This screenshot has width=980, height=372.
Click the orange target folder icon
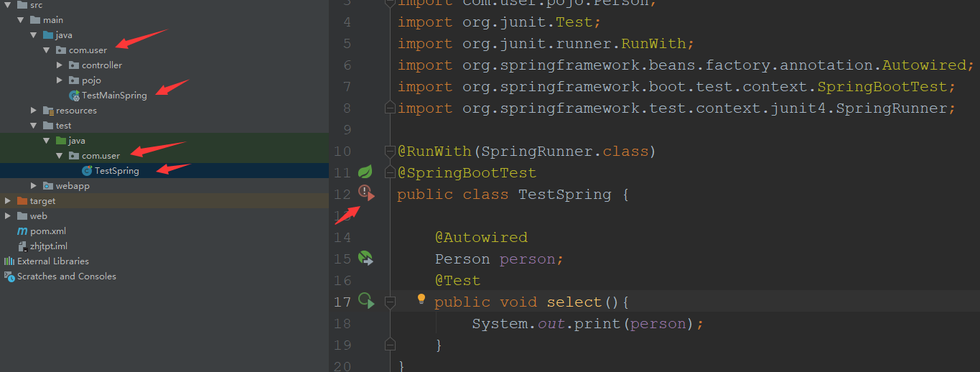click(x=22, y=201)
